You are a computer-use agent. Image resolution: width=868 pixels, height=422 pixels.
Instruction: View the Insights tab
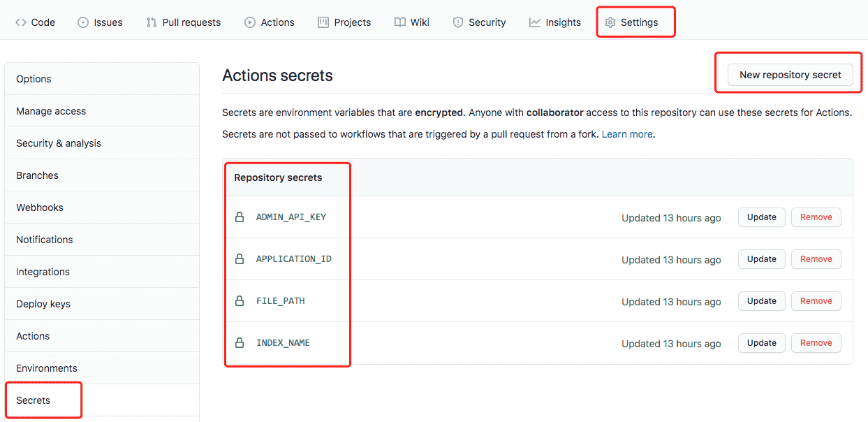(x=555, y=22)
